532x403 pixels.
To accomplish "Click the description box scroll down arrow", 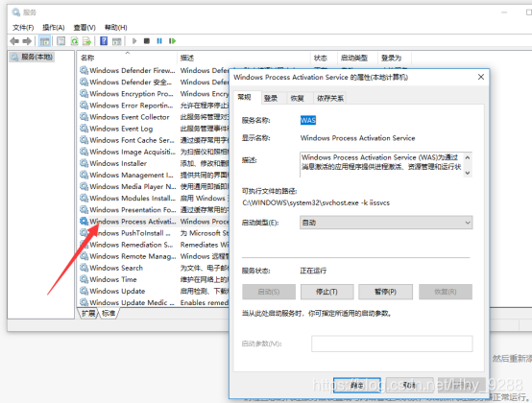I will pos(468,173).
